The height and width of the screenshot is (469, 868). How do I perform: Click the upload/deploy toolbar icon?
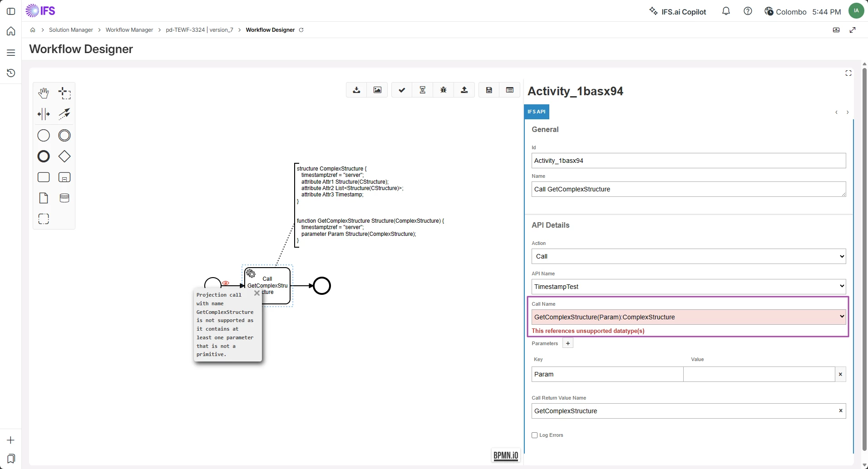pyautogui.click(x=464, y=90)
